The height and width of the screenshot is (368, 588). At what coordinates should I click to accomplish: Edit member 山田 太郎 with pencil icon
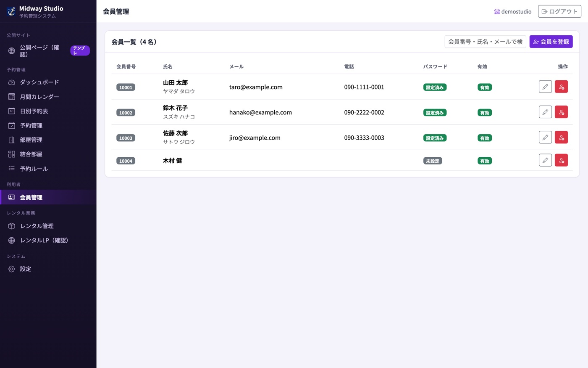click(x=545, y=87)
